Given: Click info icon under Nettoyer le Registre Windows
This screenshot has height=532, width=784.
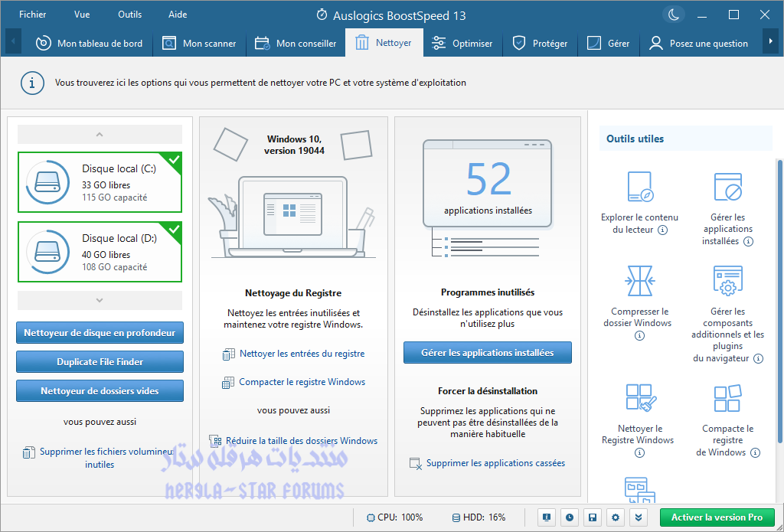Looking at the screenshot, I should click(639, 453).
